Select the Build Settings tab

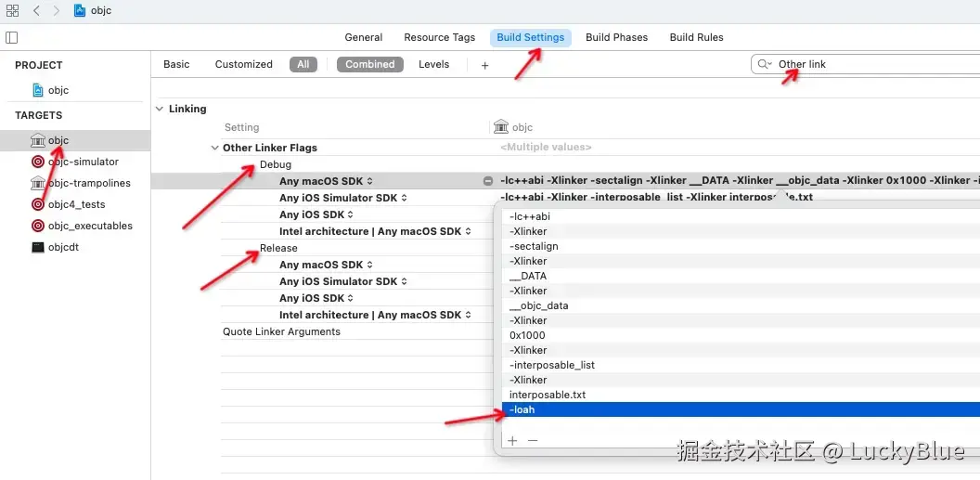tap(531, 37)
